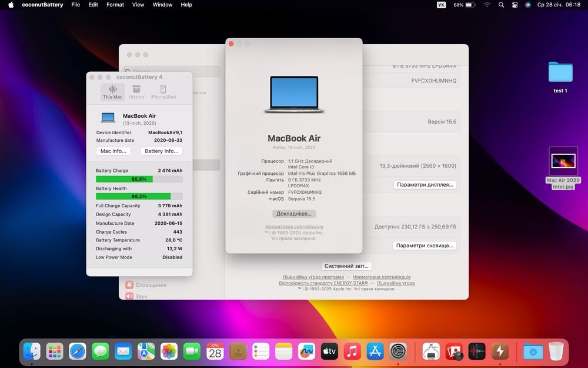588x368 pixels.
Task: Click the Battery Health 86,2% bar
Action: coord(139,196)
